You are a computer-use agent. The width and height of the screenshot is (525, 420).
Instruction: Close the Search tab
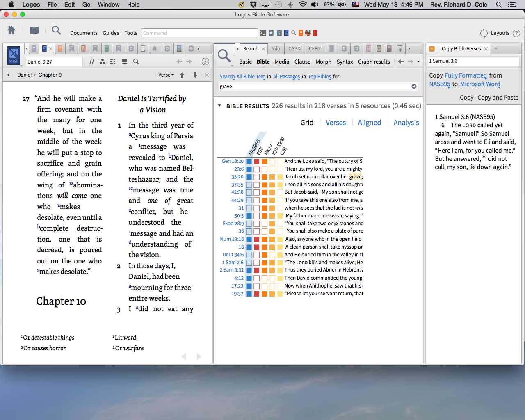click(263, 49)
